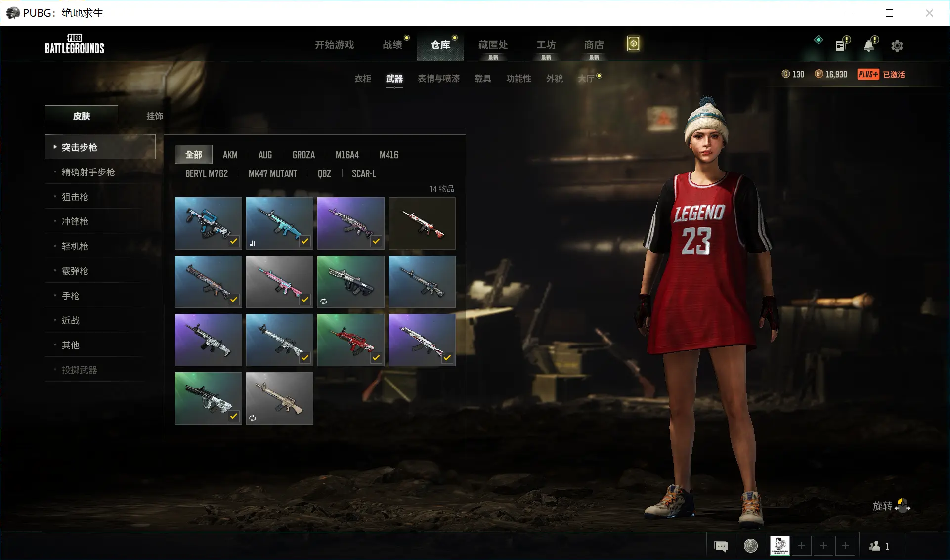Viewport: 950px width, 560px height.
Task: Toggle checkmark on pink rifle skin
Action: coord(305,300)
